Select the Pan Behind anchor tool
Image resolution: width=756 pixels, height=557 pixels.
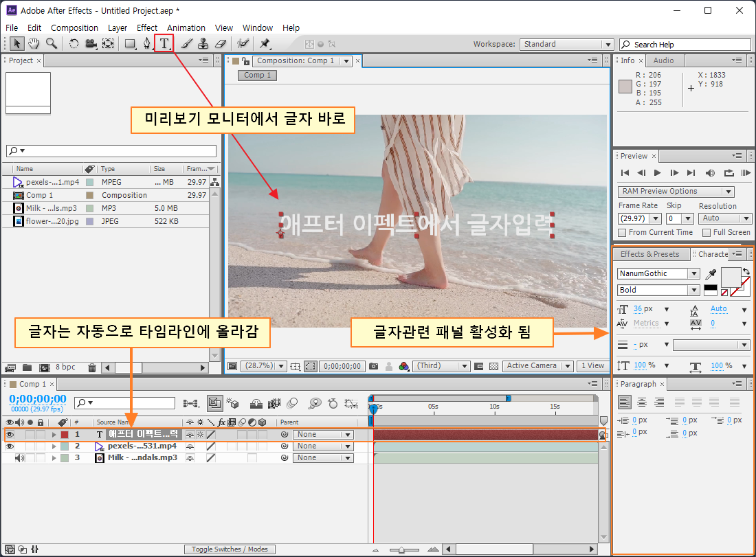(108, 44)
